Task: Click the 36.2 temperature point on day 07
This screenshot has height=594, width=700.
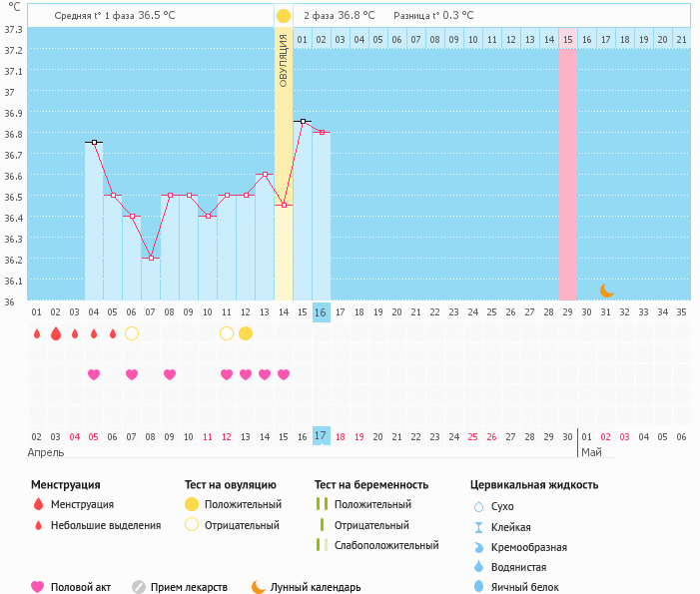Action: pos(151,258)
